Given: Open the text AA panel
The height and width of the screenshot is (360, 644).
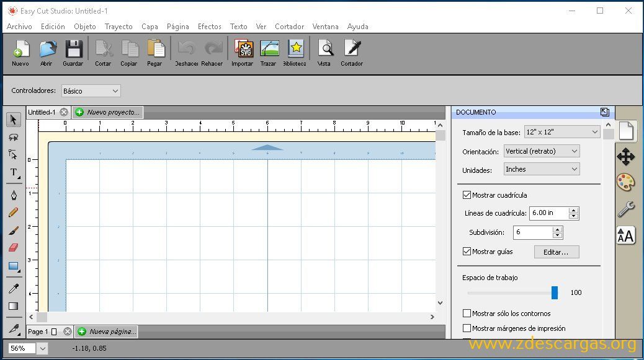Looking at the screenshot, I should click(x=626, y=235).
